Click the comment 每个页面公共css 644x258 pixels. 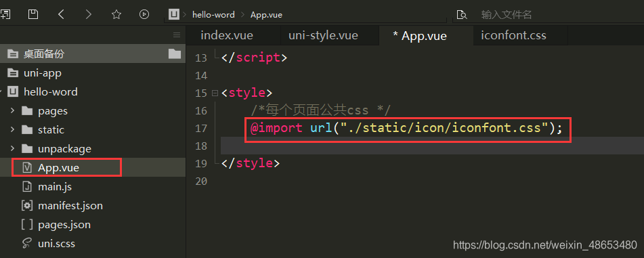(x=320, y=110)
